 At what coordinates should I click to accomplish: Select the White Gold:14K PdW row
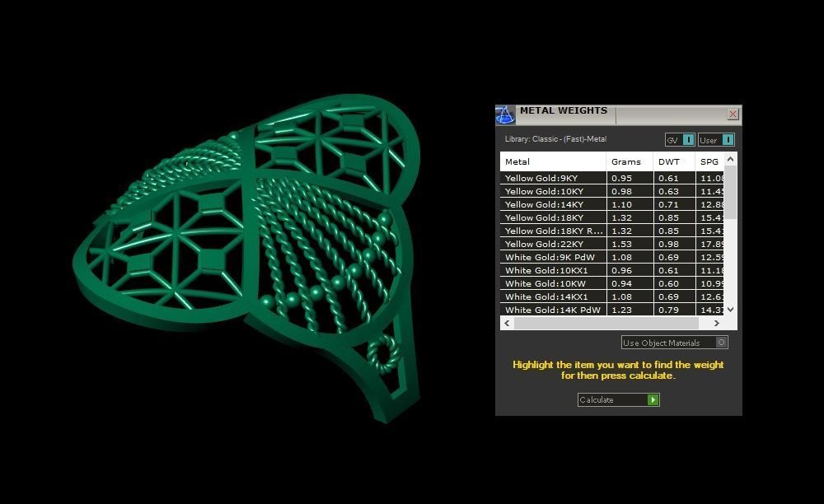611,310
